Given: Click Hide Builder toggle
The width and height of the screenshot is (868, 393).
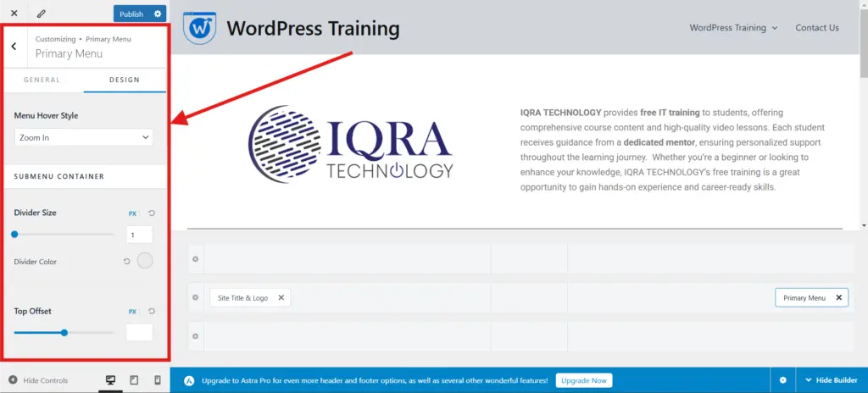Looking at the screenshot, I should pyautogui.click(x=832, y=380).
